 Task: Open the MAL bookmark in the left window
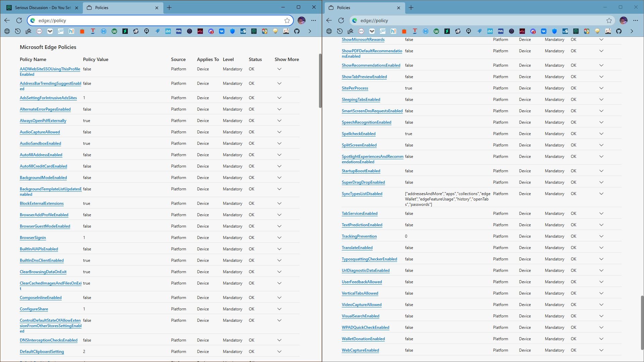pos(179,31)
